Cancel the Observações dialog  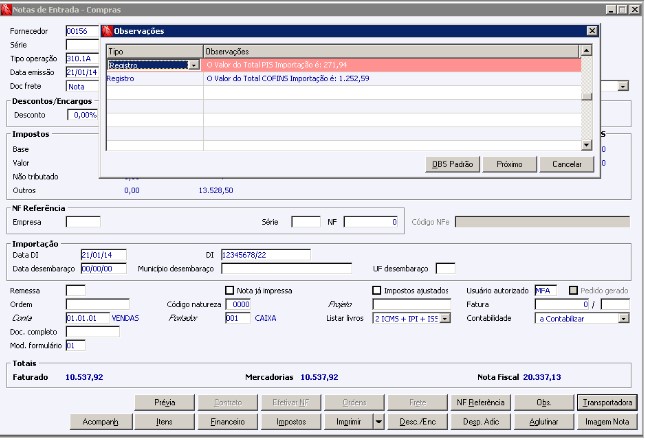point(566,164)
